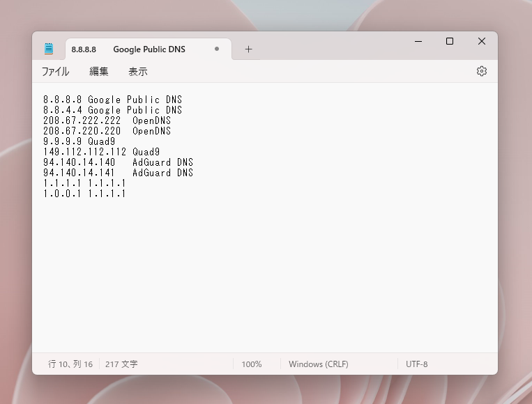Image resolution: width=532 pixels, height=404 pixels.
Task: Select the 8.8.8.8 Google Public DNS tab
Action: [149, 49]
